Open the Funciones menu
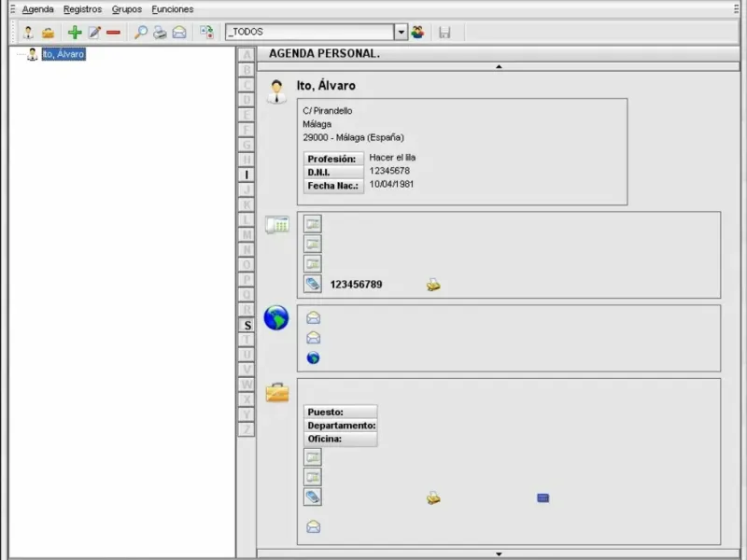The image size is (747, 560). pyautogui.click(x=173, y=9)
